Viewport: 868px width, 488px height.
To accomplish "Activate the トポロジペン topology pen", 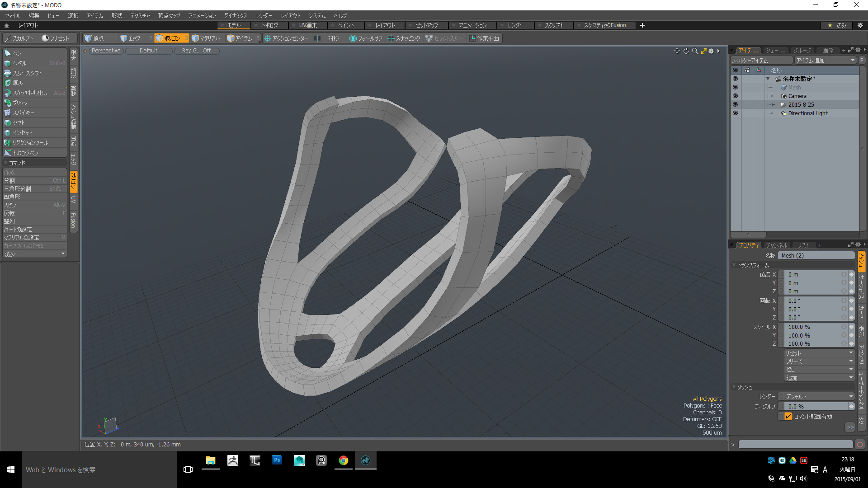I will pyautogui.click(x=35, y=153).
